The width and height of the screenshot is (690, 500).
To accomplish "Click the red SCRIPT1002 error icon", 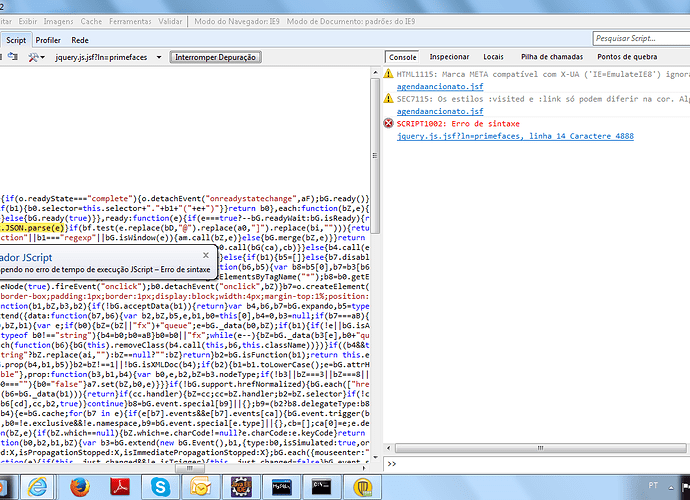I will point(388,123).
